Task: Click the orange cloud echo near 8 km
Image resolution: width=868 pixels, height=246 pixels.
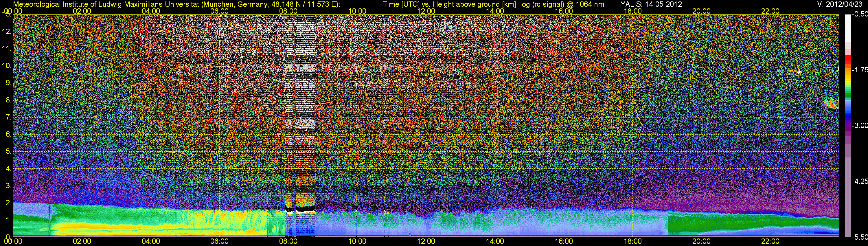Action: pyautogui.click(x=832, y=103)
